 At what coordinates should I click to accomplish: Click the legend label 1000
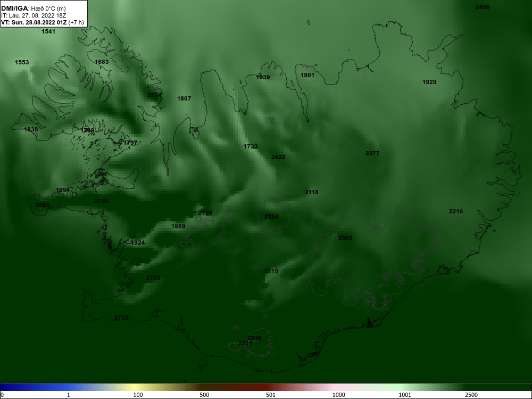pos(338,395)
